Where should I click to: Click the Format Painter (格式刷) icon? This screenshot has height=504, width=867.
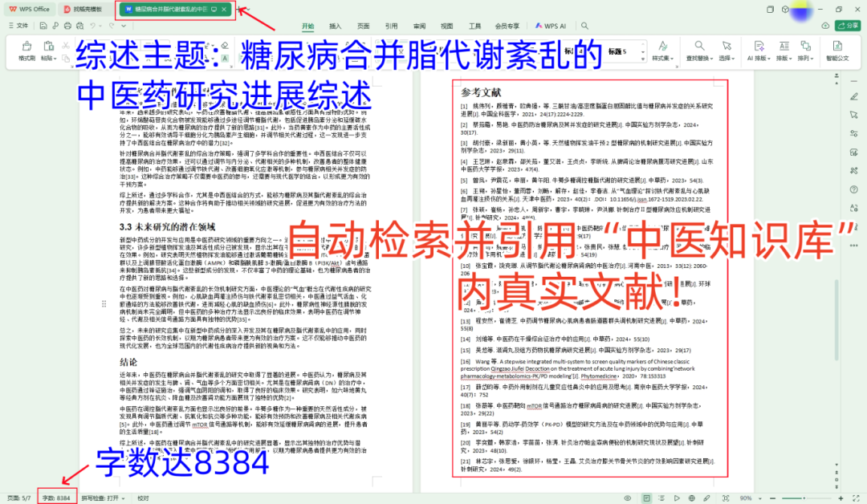[x=26, y=46]
